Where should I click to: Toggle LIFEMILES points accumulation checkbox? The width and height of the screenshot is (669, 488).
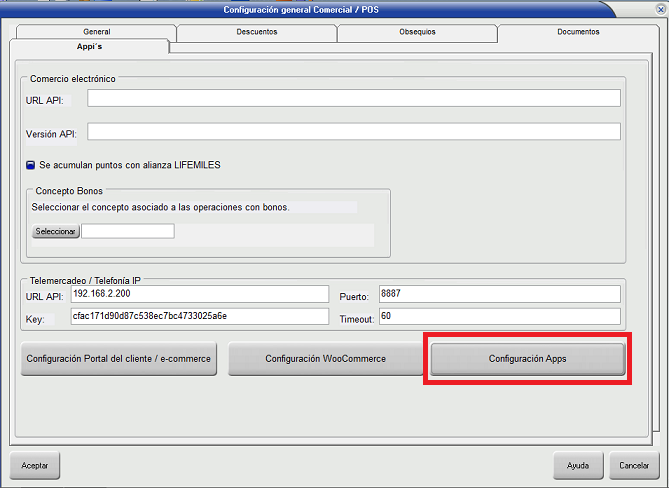(x=31, y=165)
